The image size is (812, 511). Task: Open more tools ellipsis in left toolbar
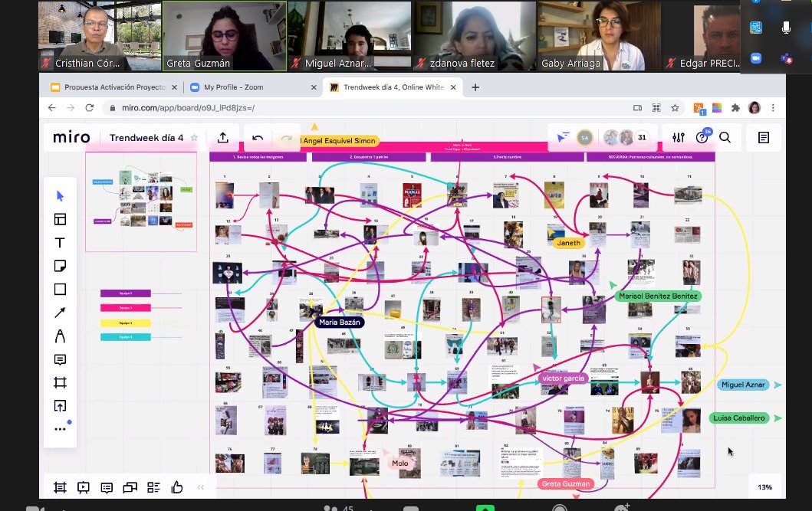click(60, 429)
